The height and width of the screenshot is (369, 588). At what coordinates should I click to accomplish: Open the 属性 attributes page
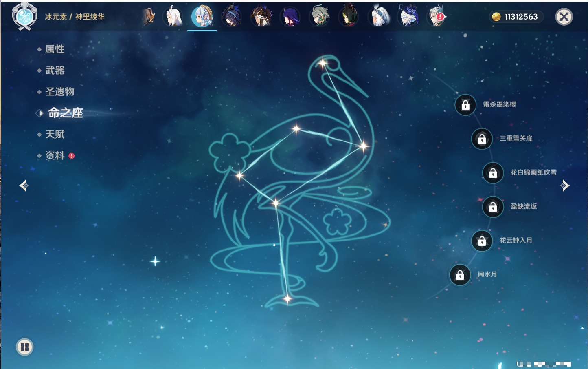click(x=55, y=49)
